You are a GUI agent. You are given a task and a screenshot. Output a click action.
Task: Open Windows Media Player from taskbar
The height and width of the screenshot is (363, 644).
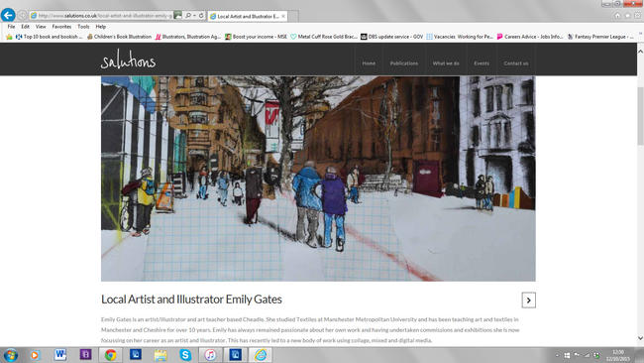[x=35, y=355]
